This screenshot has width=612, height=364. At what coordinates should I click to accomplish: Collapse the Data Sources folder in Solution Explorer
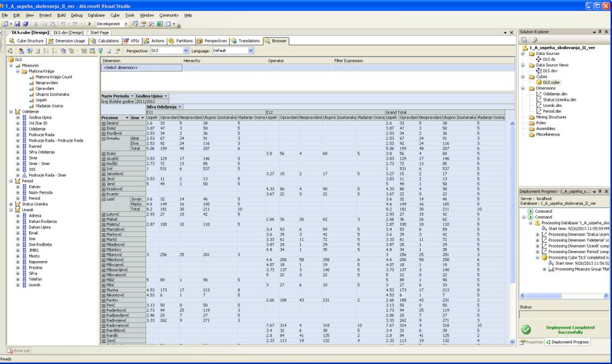click(523, 54)
